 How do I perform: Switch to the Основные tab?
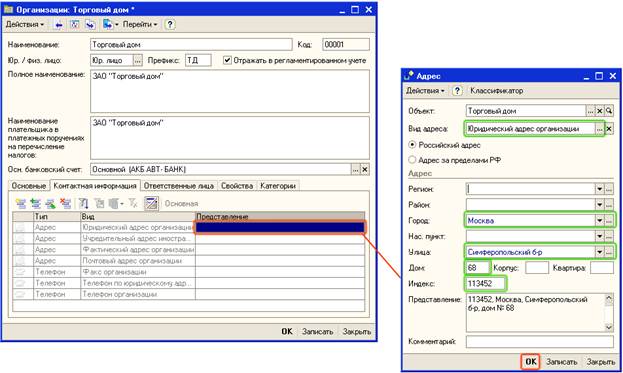pyautogui.click(x=29, y=186)
